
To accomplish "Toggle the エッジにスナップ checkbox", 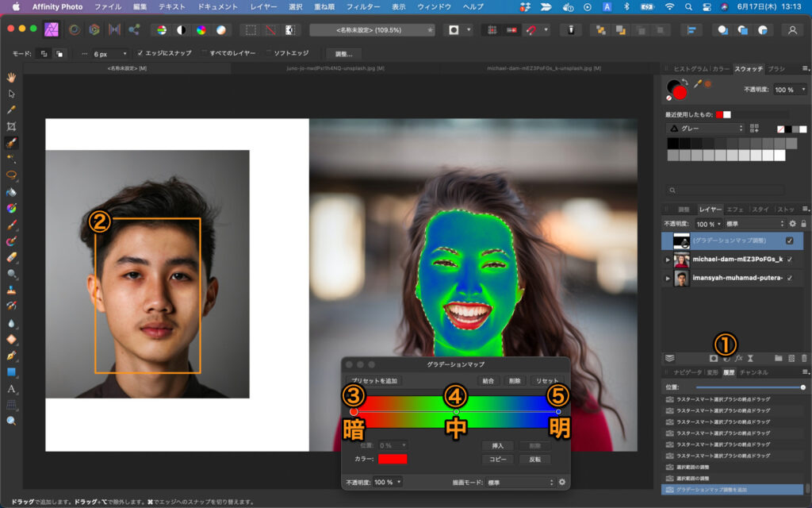I will pos(141,53).
